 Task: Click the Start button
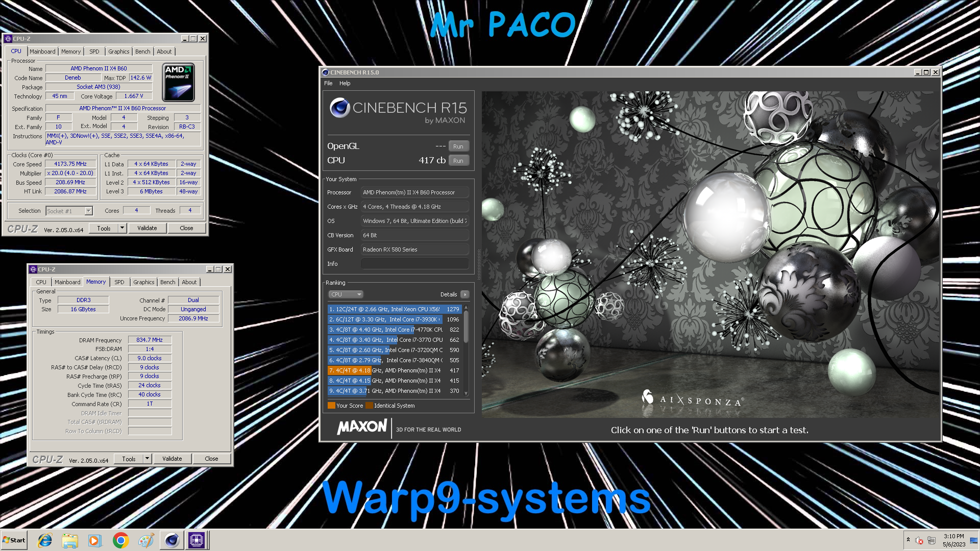14,540
